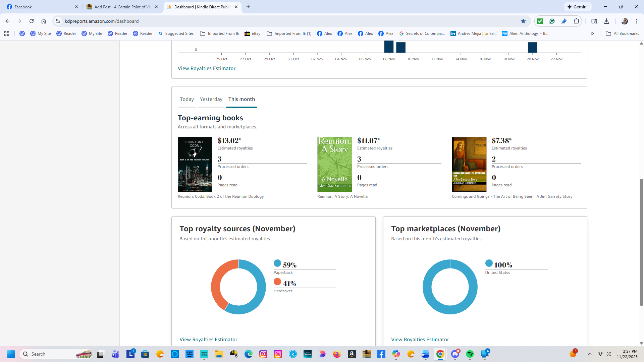
Task: Click the 20 Nov bar in the chart
Action: [532, 48]
